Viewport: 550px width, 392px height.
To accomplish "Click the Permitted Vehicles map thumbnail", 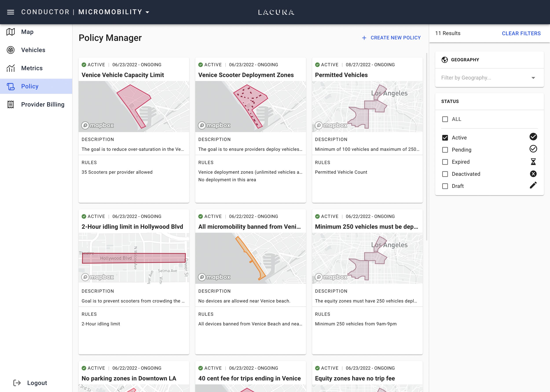I will (367, 106).
